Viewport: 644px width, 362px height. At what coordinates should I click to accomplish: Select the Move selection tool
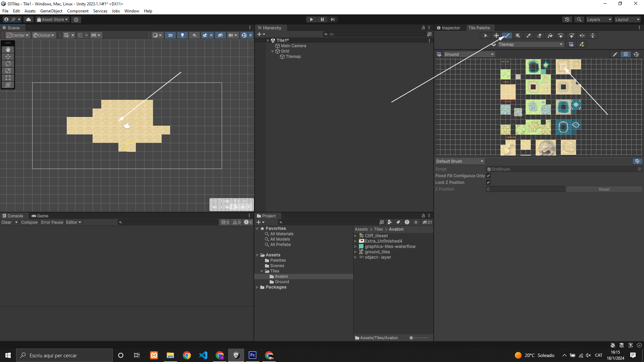tap(496, 36)
